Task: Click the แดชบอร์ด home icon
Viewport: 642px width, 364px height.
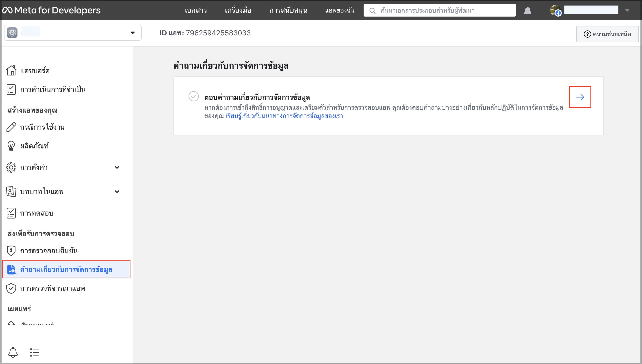Action: (11, 70)
